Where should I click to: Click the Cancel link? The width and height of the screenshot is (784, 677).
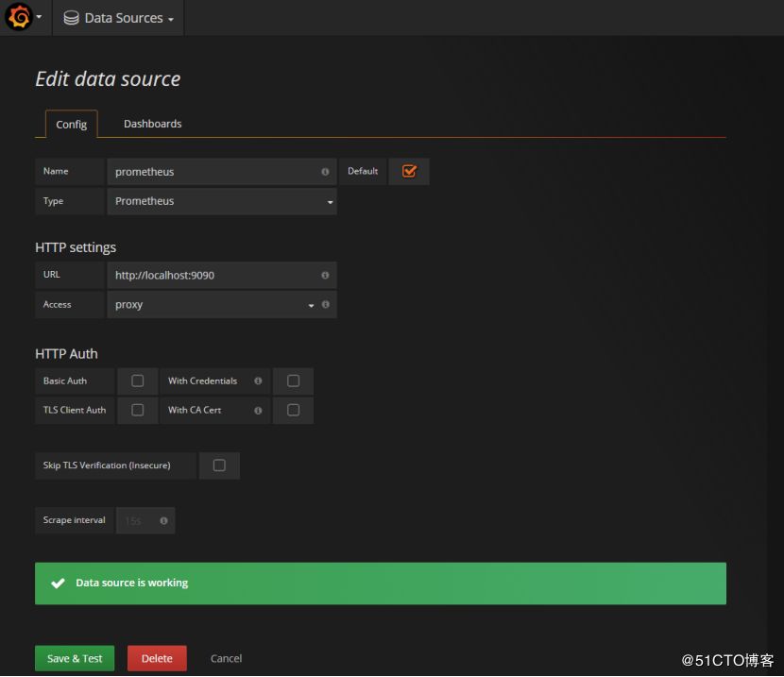[226, 658]
